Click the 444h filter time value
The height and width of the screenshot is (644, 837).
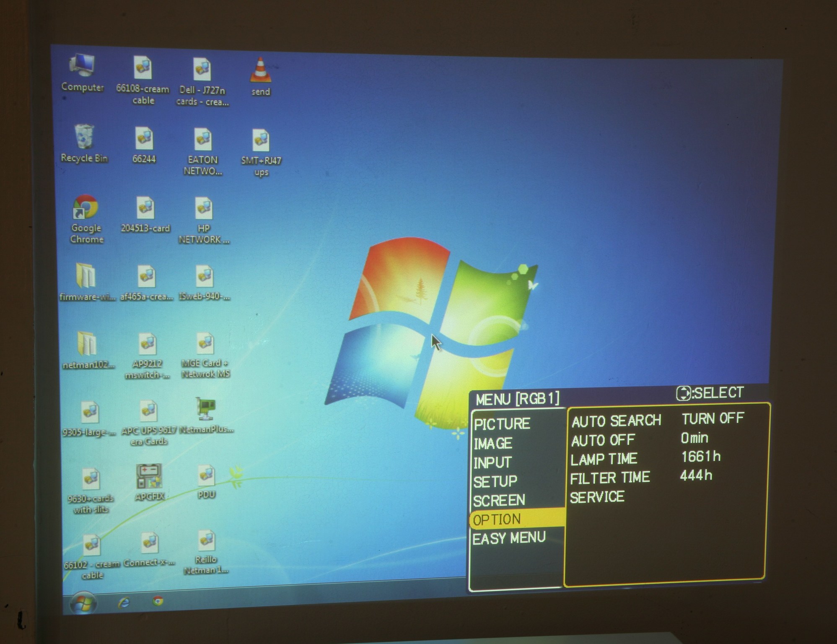[x=696, y=475]
